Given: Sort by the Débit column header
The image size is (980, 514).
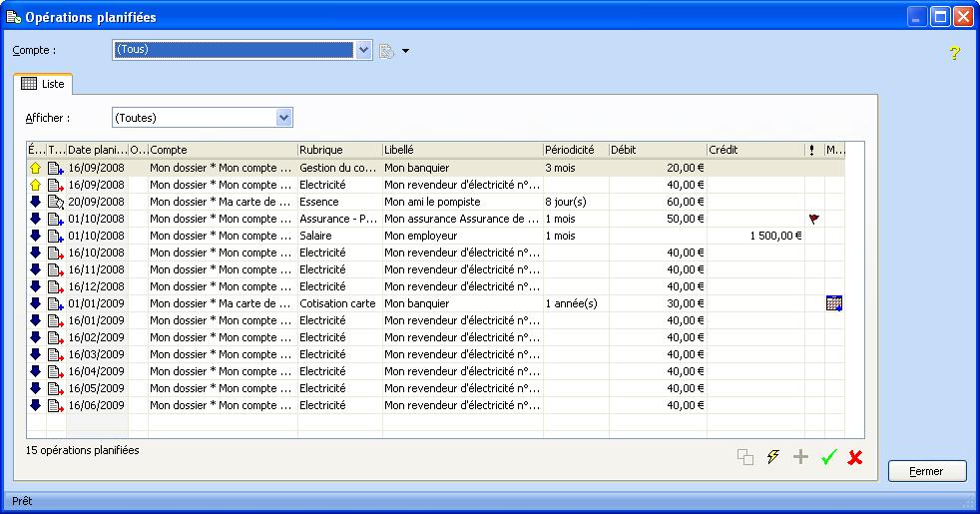Looking at the screenshot, I should [657, 150].
